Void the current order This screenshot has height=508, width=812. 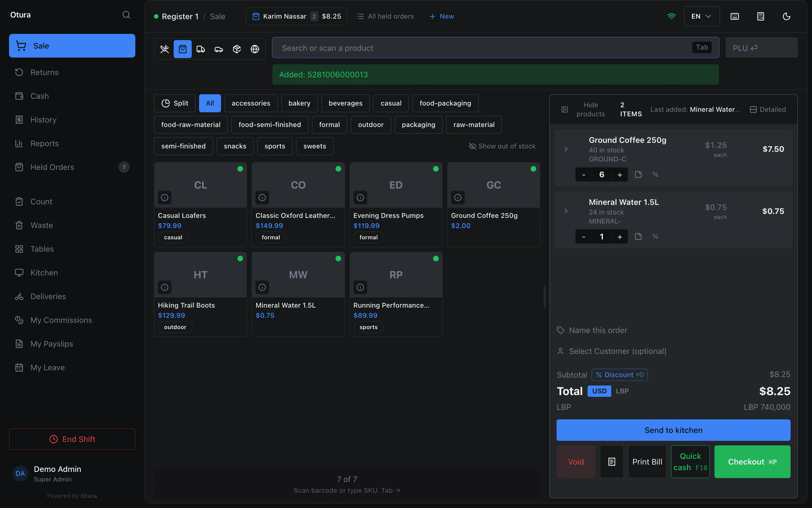576,462
